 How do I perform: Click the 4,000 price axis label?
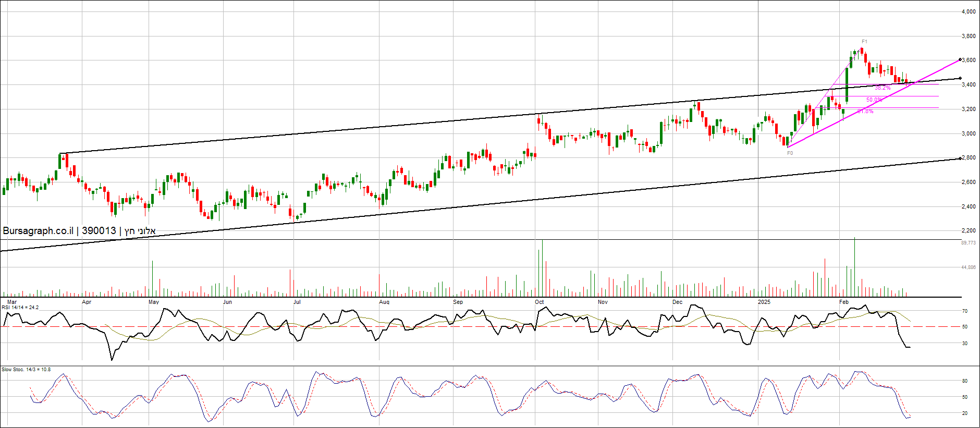pyautogui.click(x=969, y=11)
